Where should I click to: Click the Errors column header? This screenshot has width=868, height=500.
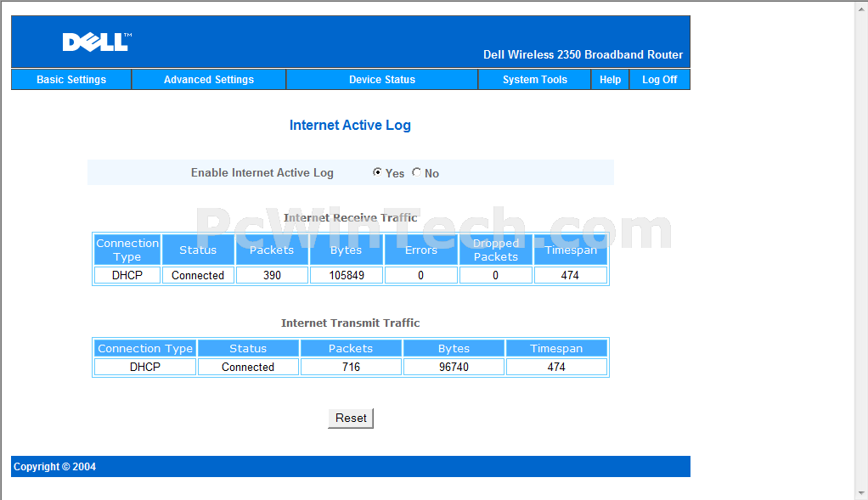pos(420,250)
